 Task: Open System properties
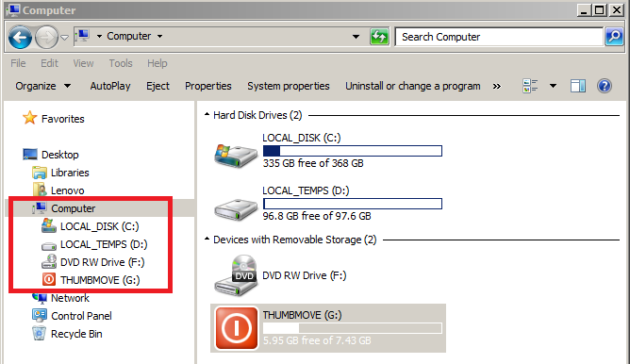pyautogui.click(x=288, y=86)
